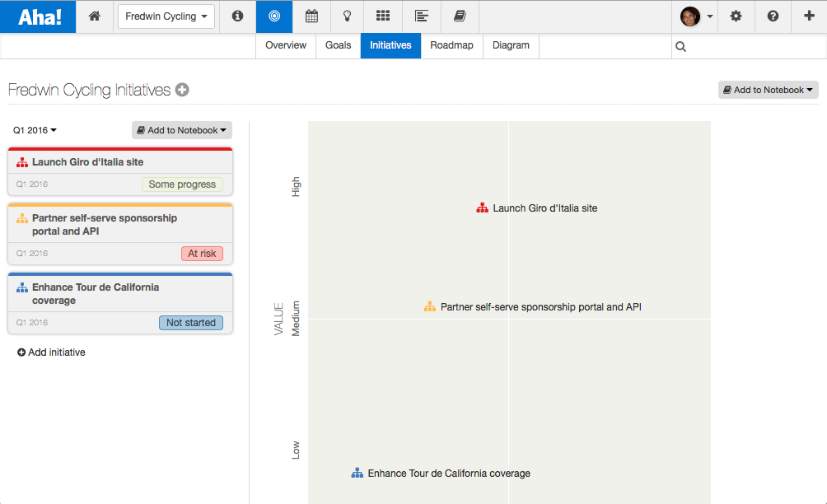The width and height of the screenshot is (827, 504).
Task: Click red hierarchy icon on Giro card
Action: pos(22,162)
